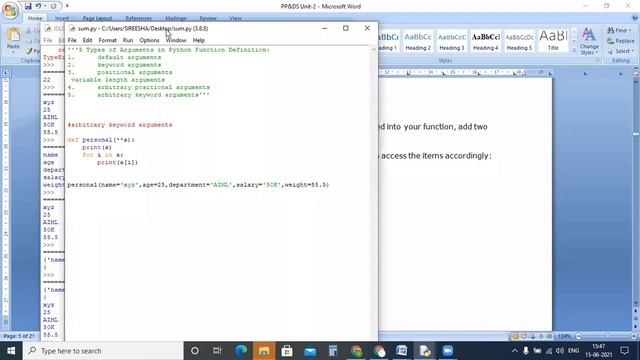640x360 pixels.
Task: Open the Run menu in sum.py editor
Action: (128, 40)
